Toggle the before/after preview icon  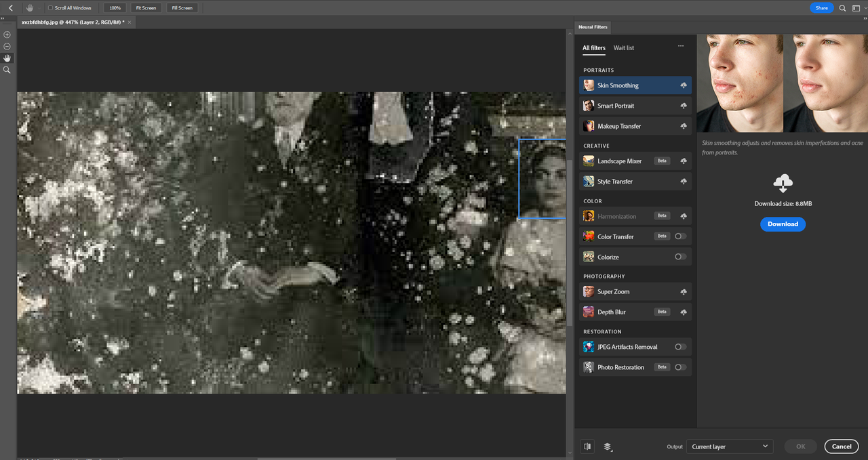pyautogui.click(x=587, y=446)
